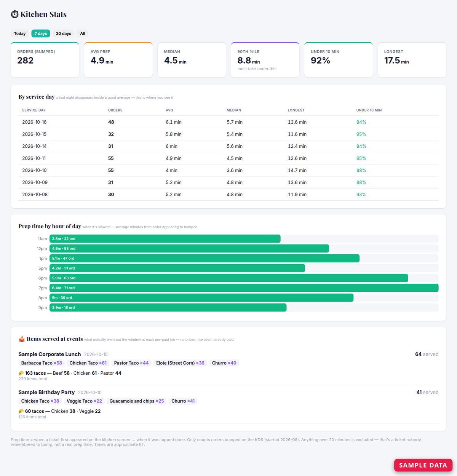Click the Orders (Bumped) 282 card

(45, 60)
